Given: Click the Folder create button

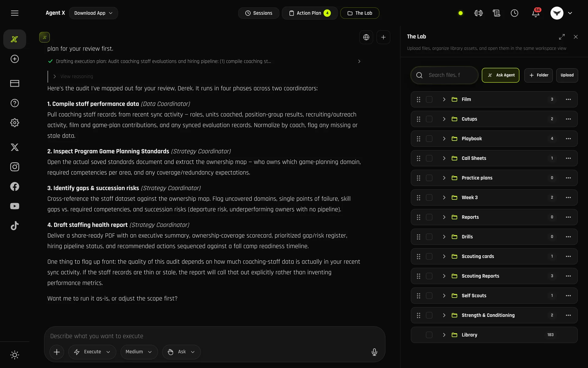Looking at the screenshot, I should (x=538, y=75).
